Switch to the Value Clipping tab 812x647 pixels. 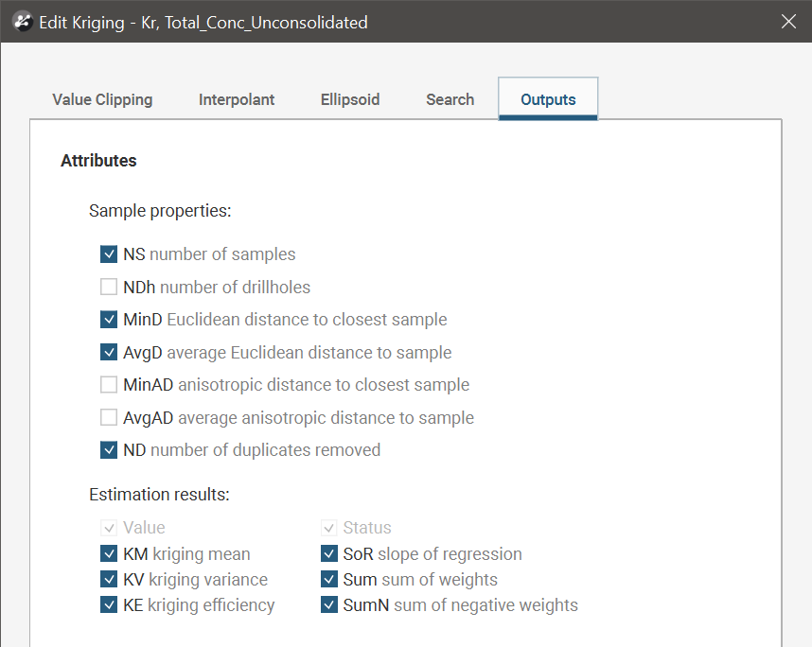(x=102, y=99)
